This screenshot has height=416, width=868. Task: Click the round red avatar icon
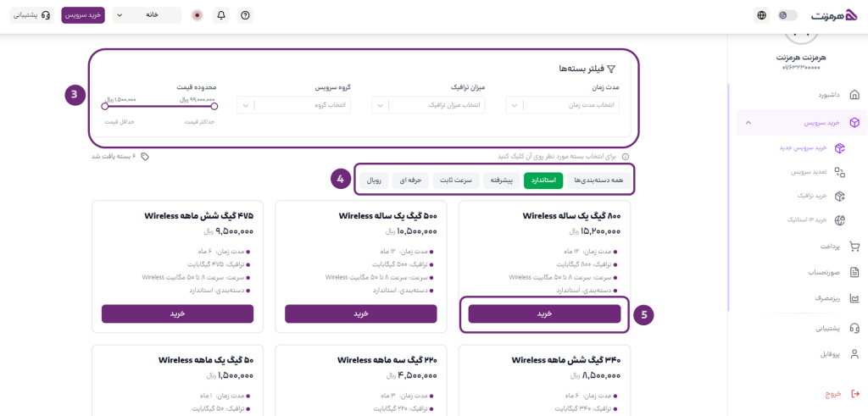tap(197, 15)
